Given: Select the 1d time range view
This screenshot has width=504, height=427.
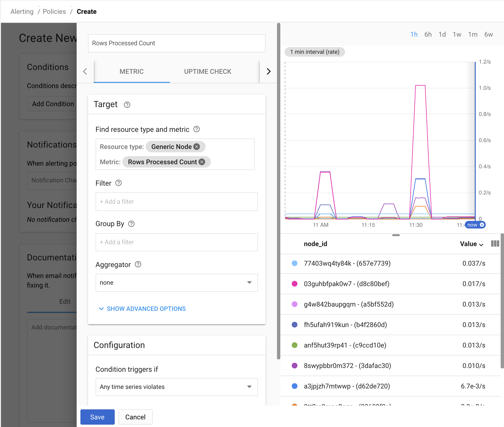Looking at the screenshot, I should pos(443,34).
